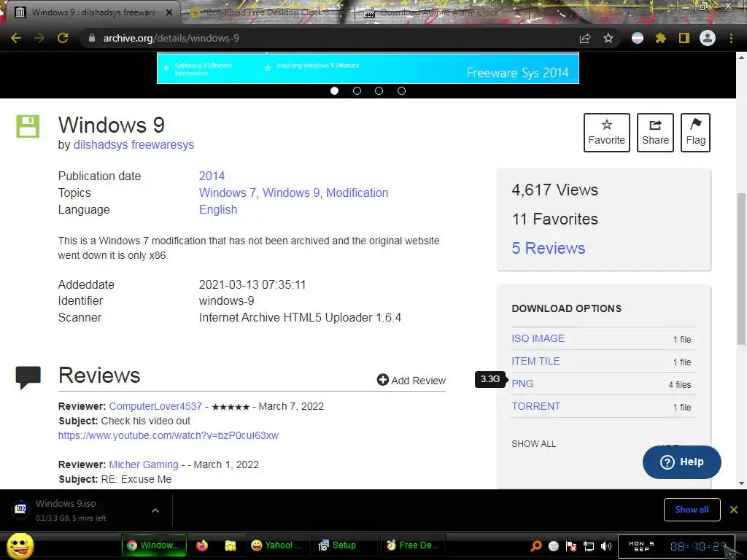
Task: Click the scrollbar up arrow
Action: click(741, 57)
